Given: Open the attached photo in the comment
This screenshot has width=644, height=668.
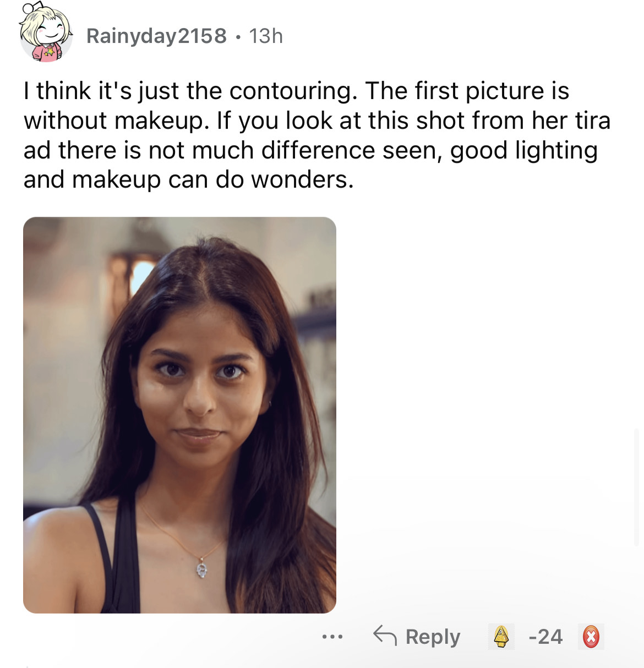Looking at the screenshot, I should [179, 415].
